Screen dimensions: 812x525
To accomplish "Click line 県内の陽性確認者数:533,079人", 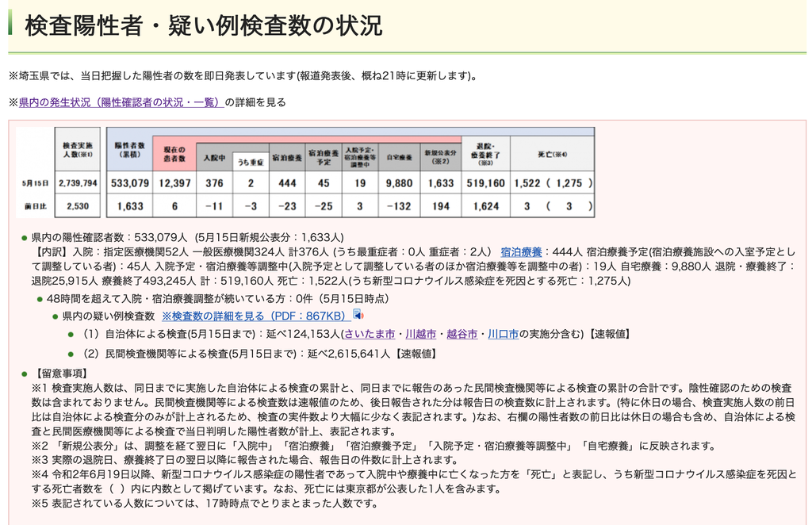I will [x=187, y=238].
